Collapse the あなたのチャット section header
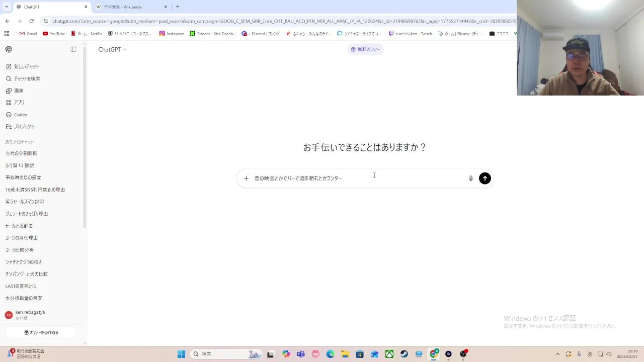This screenshot has height=362, width=644. pyautogui.click(x=20, y=142)
